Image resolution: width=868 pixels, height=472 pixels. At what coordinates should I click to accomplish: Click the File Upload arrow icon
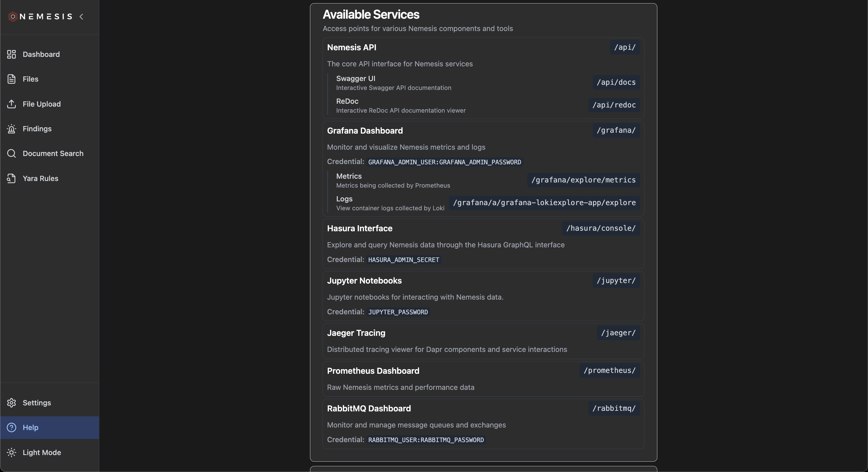pos(11,104)
